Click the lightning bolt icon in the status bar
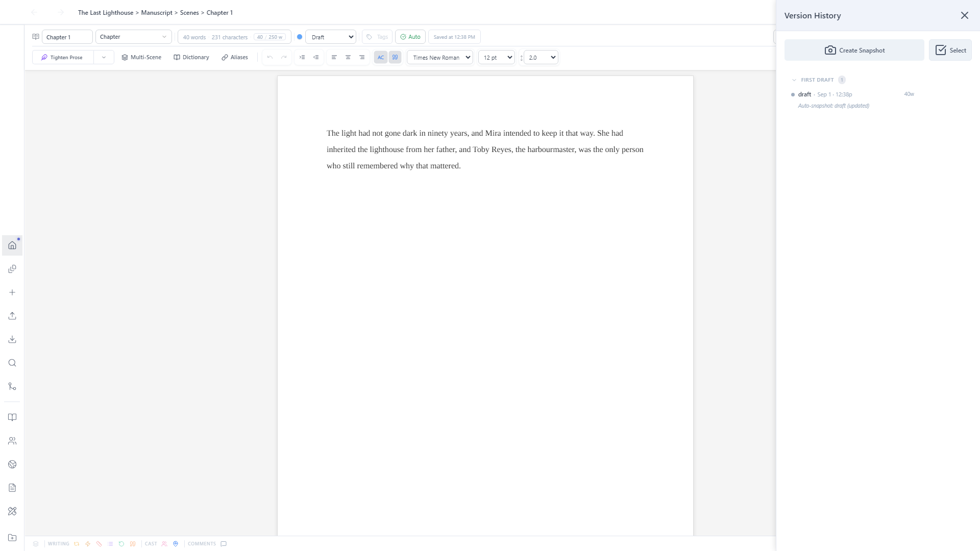 pyautogui.click(x=88, y=544)
